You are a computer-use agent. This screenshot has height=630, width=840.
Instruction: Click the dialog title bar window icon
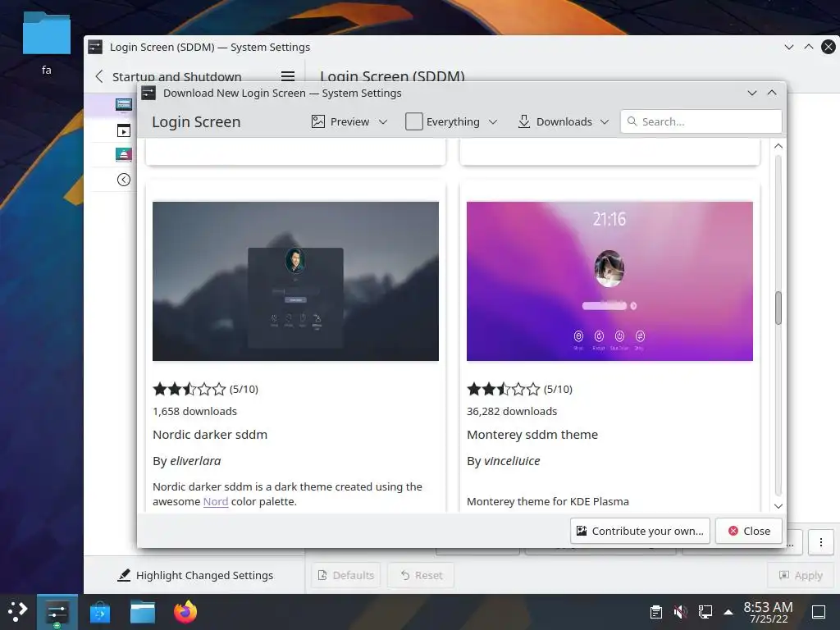[x=148, y=94]
